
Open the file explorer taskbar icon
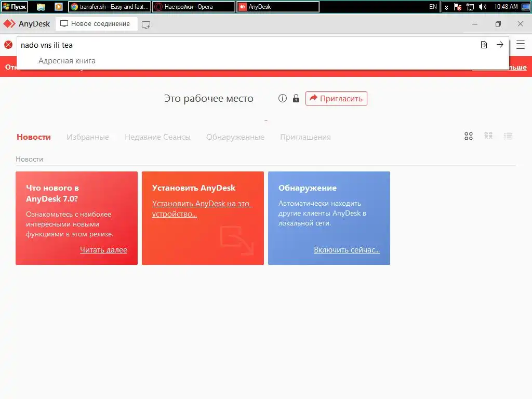coord(41,7)
